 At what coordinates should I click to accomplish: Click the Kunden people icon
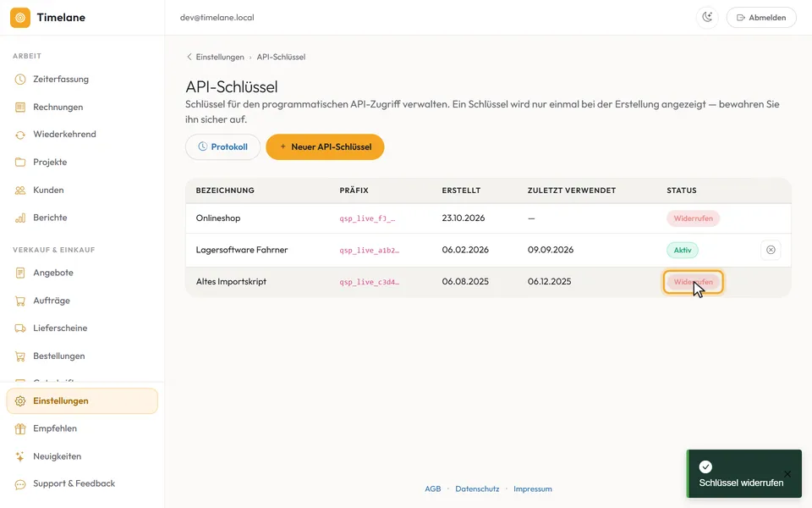tap(20, 190)
